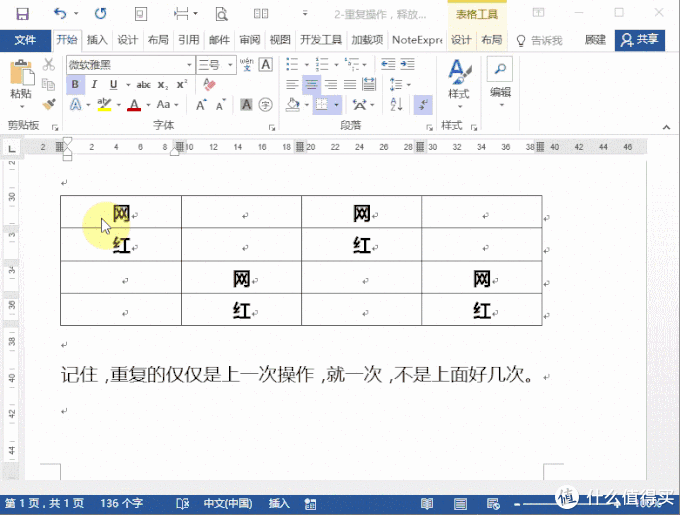The height and width of the screenshot is (515, 680).
Task: Apply strikethrough formatting with abc icon
Action: 143,85
